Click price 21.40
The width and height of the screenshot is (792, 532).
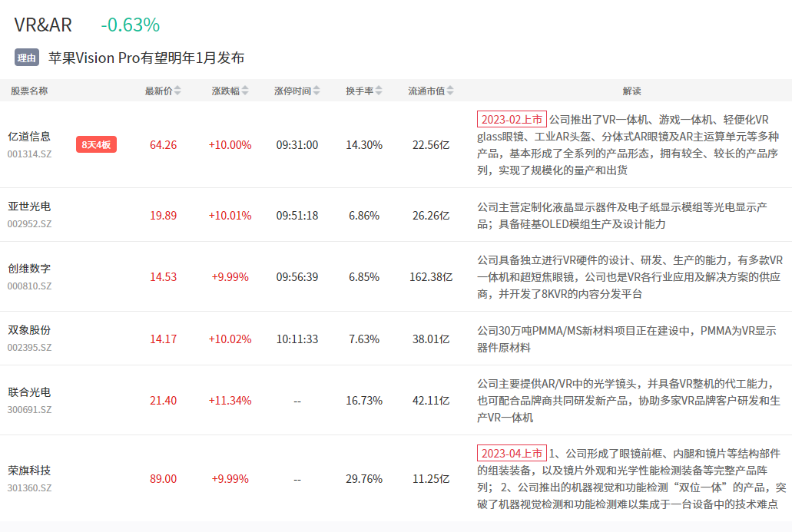[x=163, y=401]
